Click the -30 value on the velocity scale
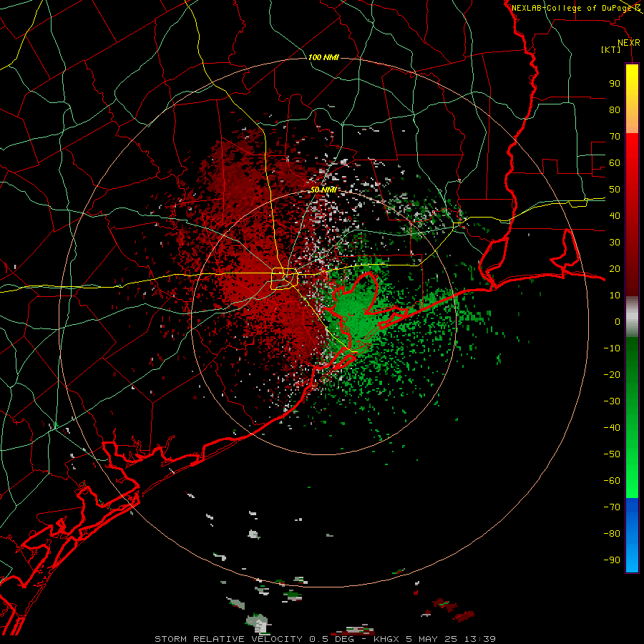 point(612,401)
